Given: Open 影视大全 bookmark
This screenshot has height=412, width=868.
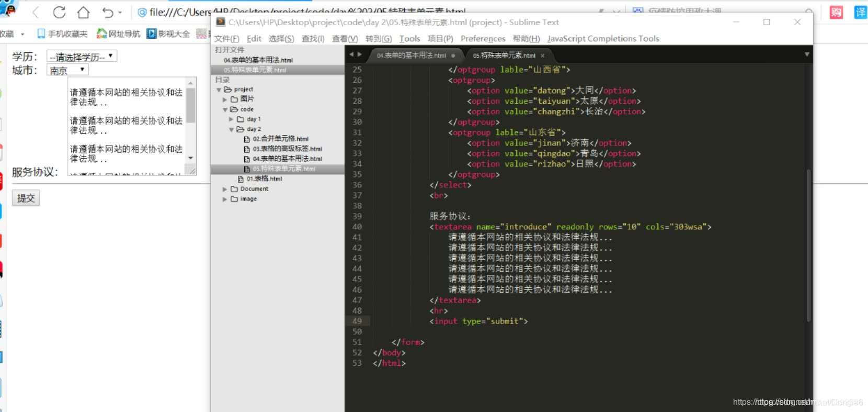Looking at the screenshot, I should [x=168, y=34].
